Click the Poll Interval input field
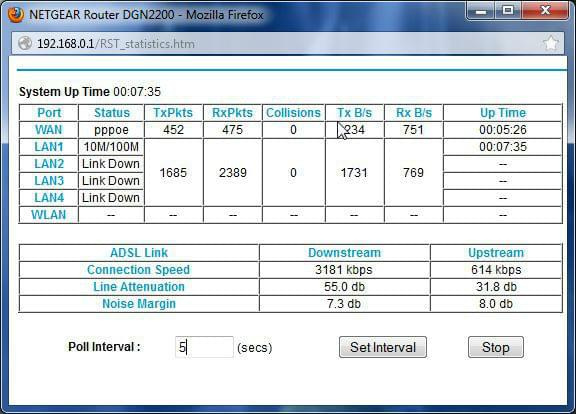576x414 pixels. tap(204, 347)
